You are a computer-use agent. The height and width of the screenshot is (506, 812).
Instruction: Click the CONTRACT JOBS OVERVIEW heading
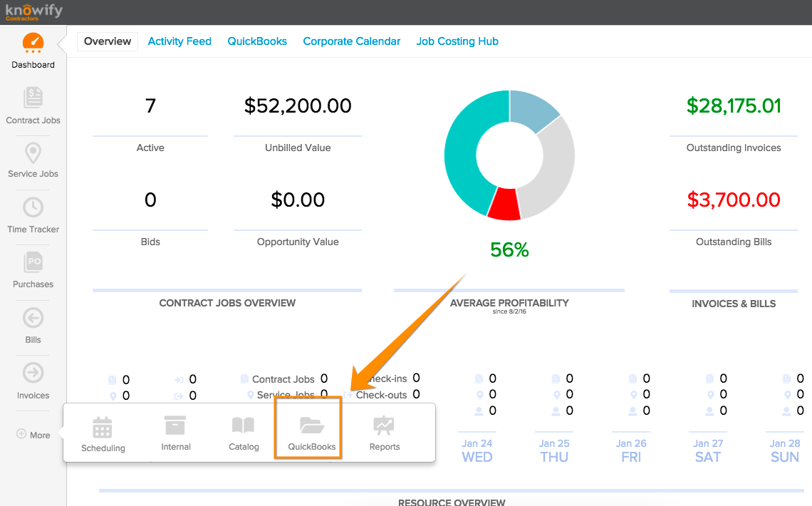pyautogui.click(x=227, y=303)
